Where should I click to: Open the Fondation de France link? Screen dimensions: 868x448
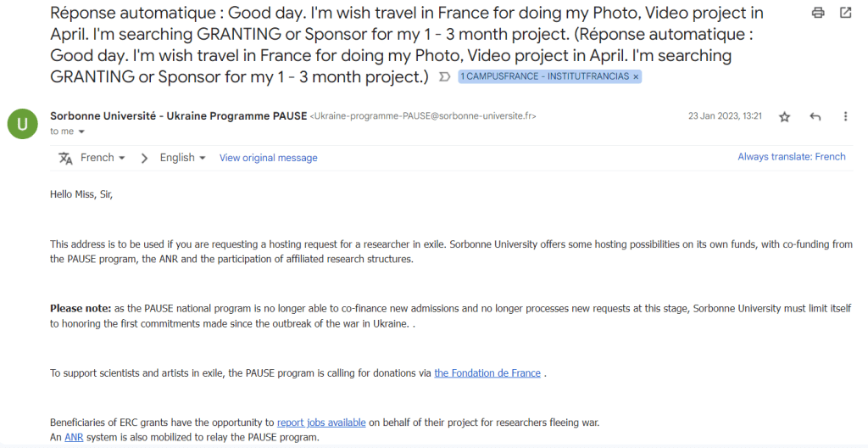tap(487, 373)
